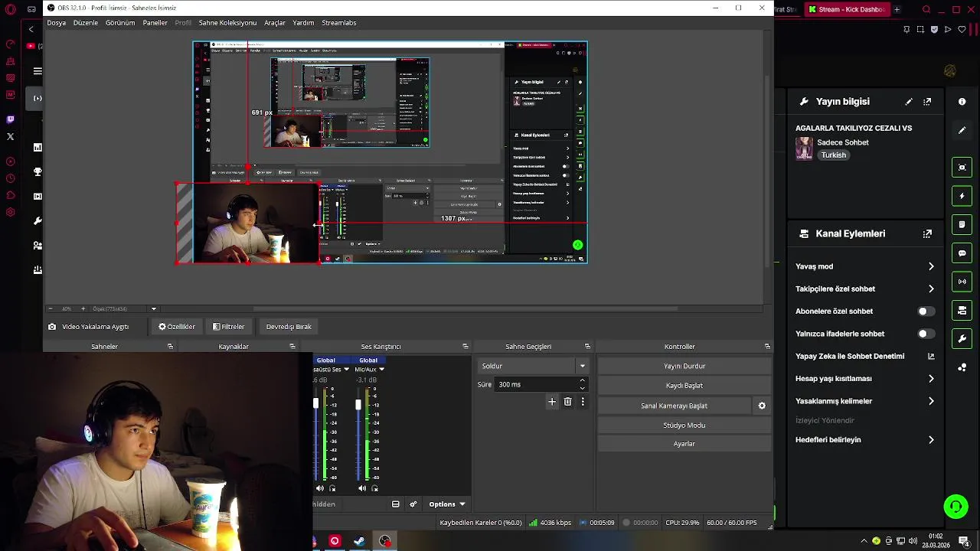Adjust the Mic/Aux volume fader
Image resolution: width=980 pixels, height=551 pixels.
click(358, 404)
